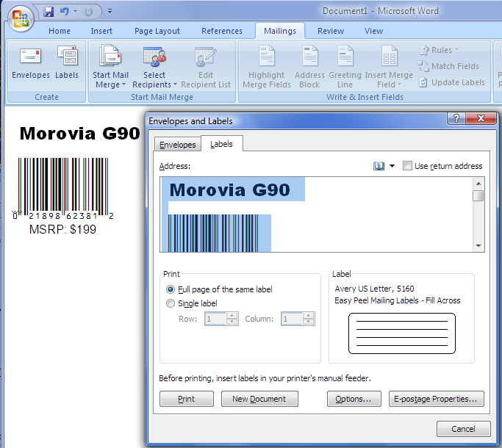The height and width of the screenshot is (448, 502).
Task: Open the Page Layout tab
Action: (157, 31)
